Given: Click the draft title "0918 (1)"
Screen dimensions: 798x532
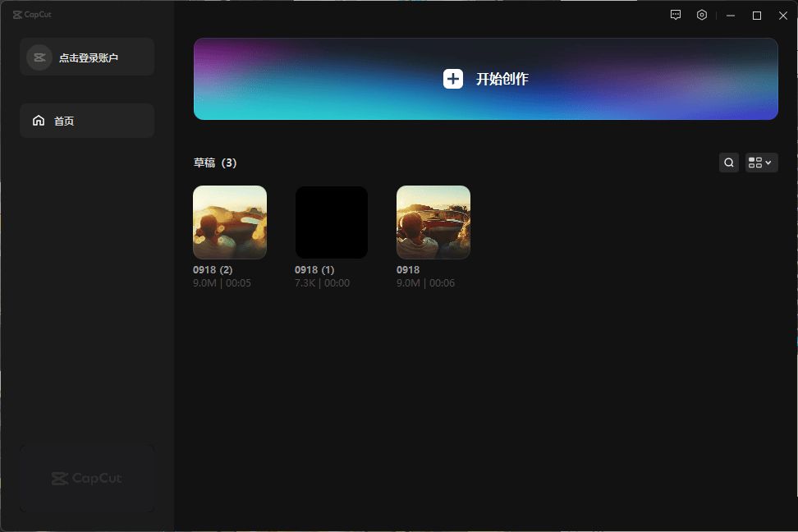Looking at the screenshot, I should coord(314,270).
